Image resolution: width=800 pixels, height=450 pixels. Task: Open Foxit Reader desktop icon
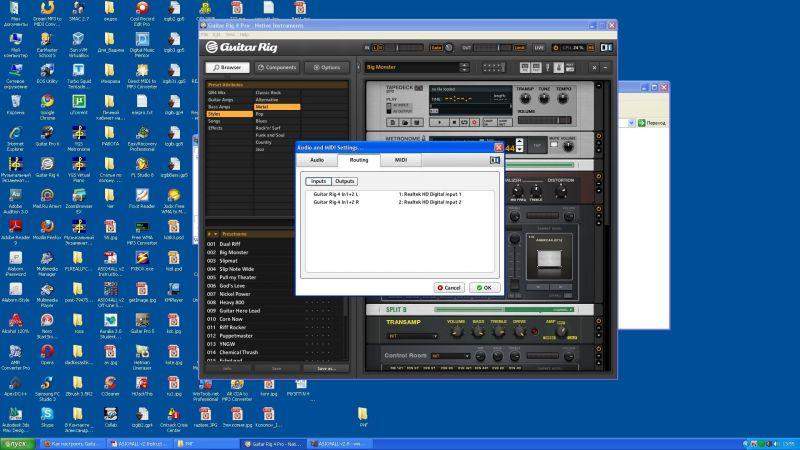point(142,198)
